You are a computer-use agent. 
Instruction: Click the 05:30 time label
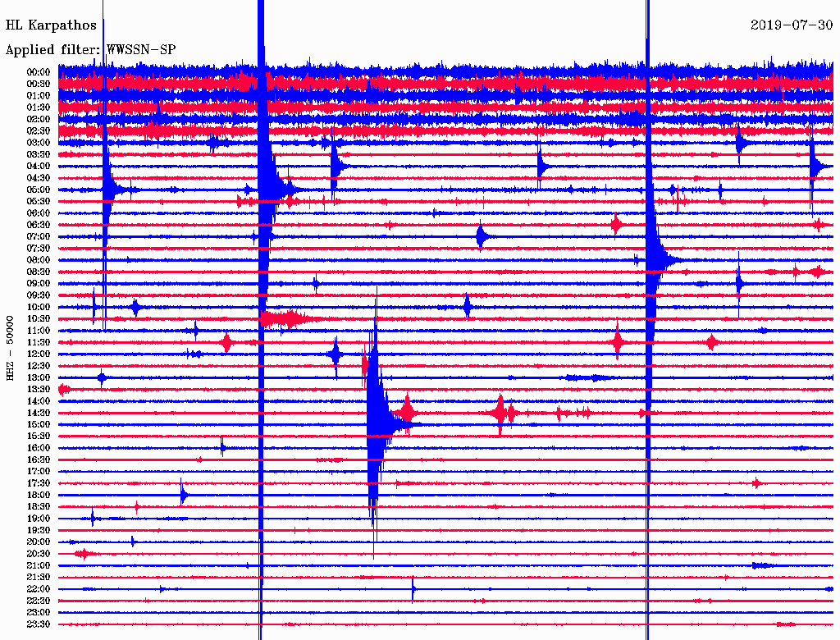tap(39, 202)
